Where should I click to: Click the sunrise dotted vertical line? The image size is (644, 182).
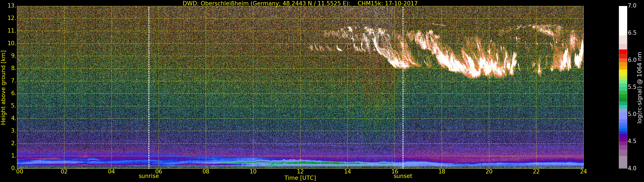tap(149, 87)
